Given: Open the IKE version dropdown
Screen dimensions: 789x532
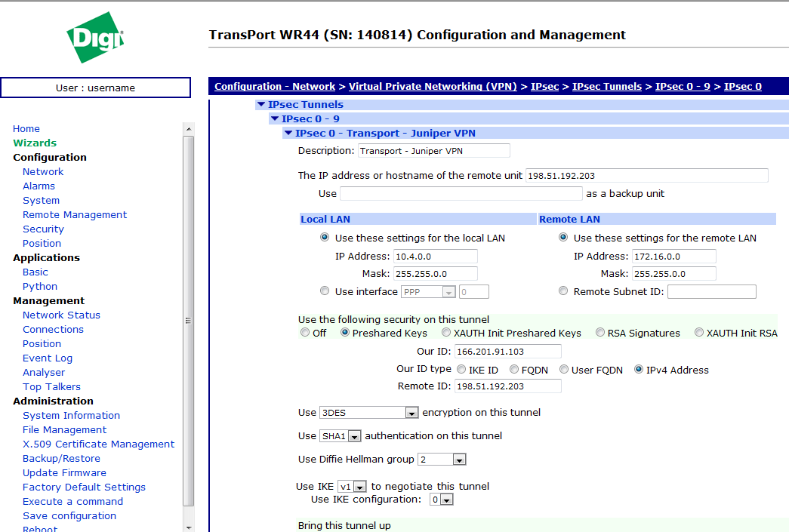Looking at the screenshot, I should (x=359, y=487).
